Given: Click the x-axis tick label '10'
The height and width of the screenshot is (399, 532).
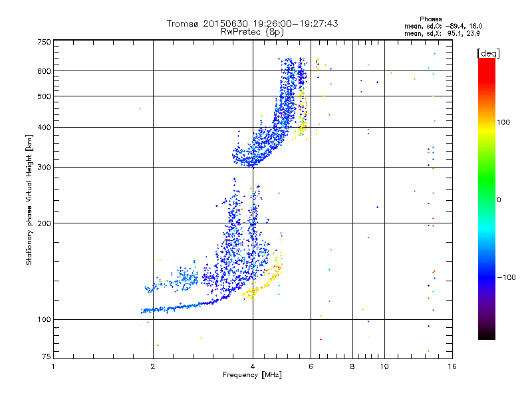Looking at the screenshot, I should coord(384,366).
